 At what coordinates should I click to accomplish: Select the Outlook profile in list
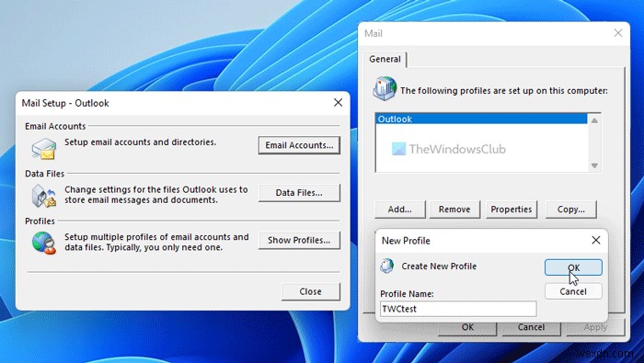481,119
